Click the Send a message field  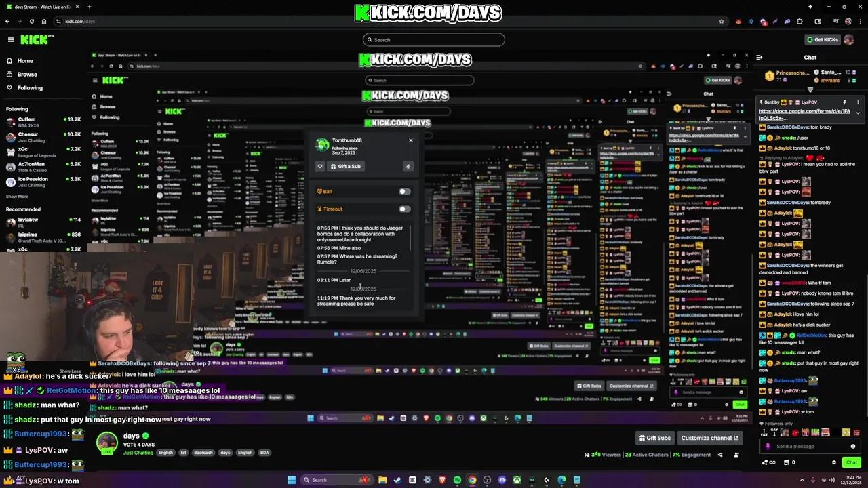tap(810, 446)
